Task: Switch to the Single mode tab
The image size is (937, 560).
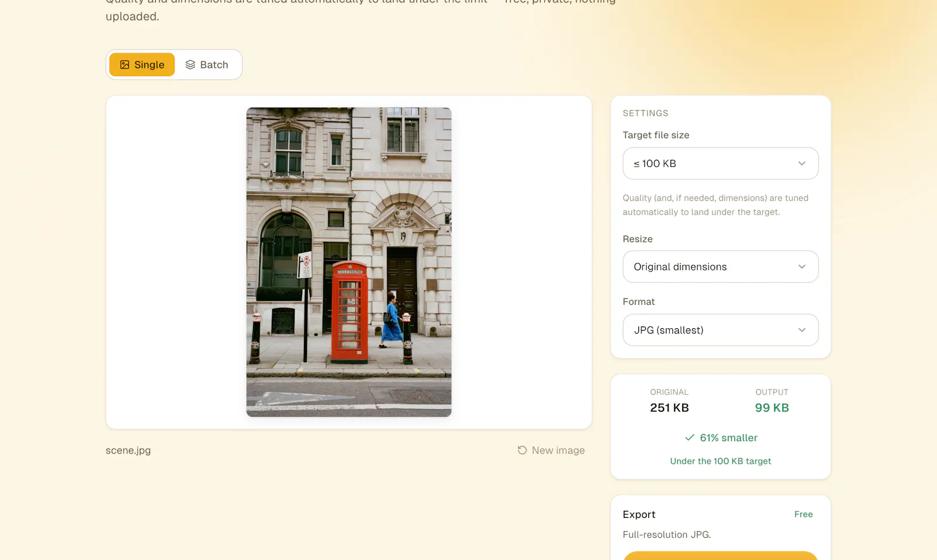Action: tap(142, 65)
